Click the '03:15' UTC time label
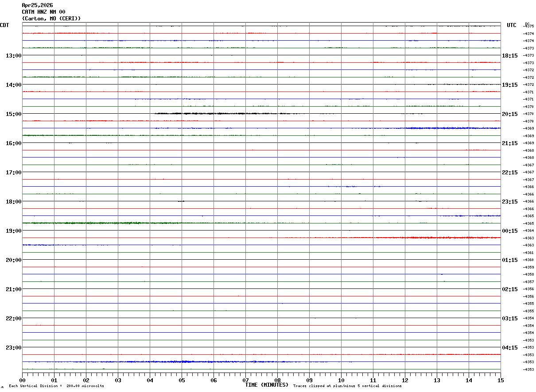 click(x=510, y=318)
